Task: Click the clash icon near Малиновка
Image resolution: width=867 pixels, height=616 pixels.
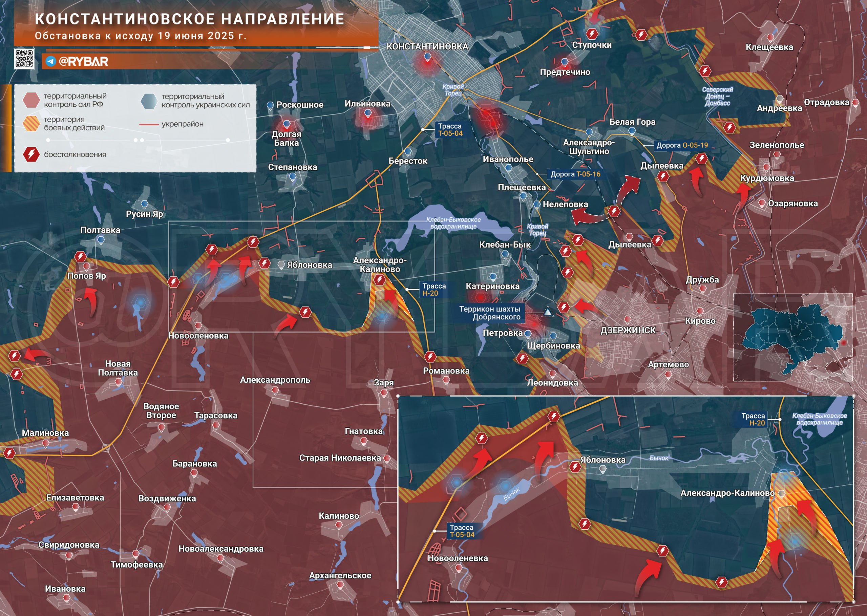Action: coord(9,453)
